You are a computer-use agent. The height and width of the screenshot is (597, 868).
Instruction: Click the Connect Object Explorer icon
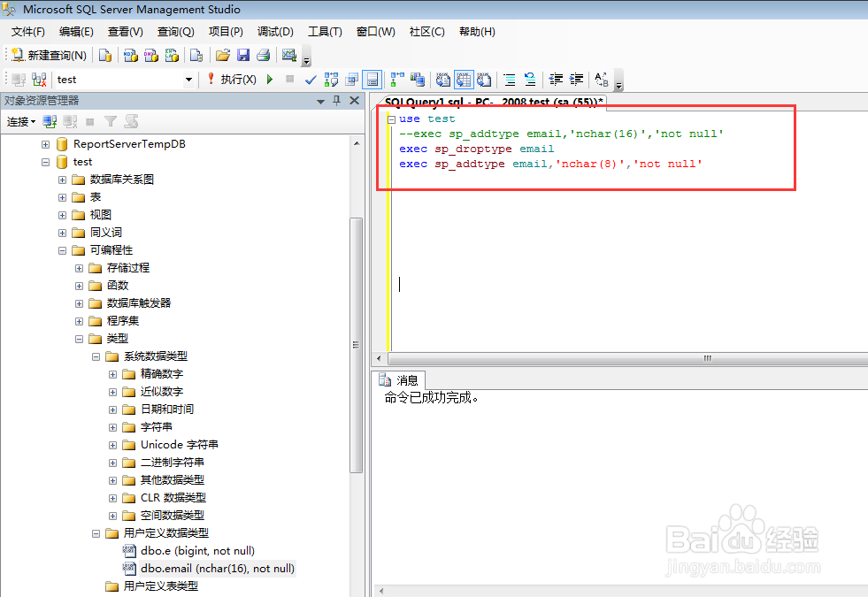(x=50, y=122)
